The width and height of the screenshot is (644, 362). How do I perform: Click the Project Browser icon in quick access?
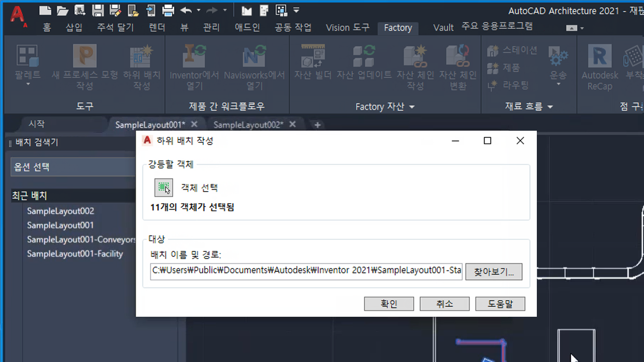point(247,10)
